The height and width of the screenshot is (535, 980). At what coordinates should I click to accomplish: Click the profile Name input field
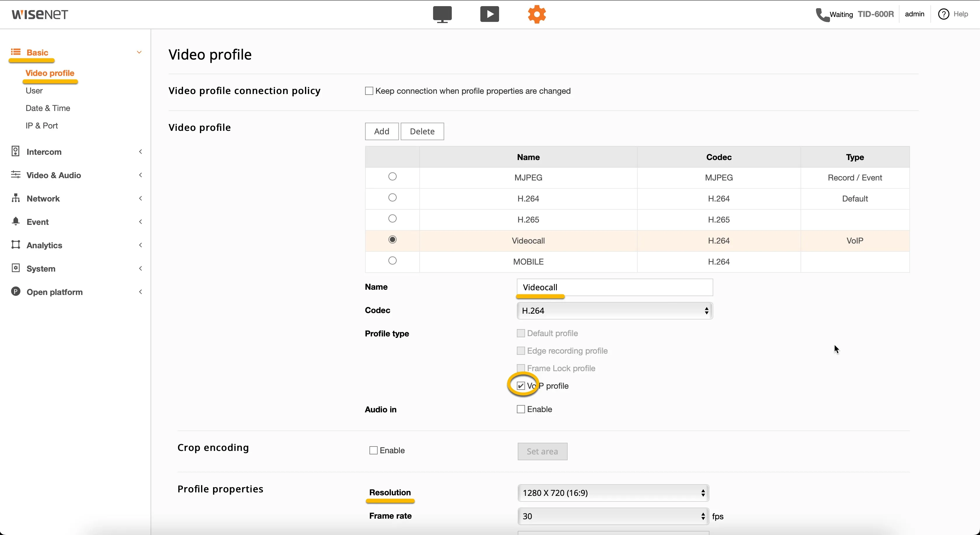[x=615, y=287]
